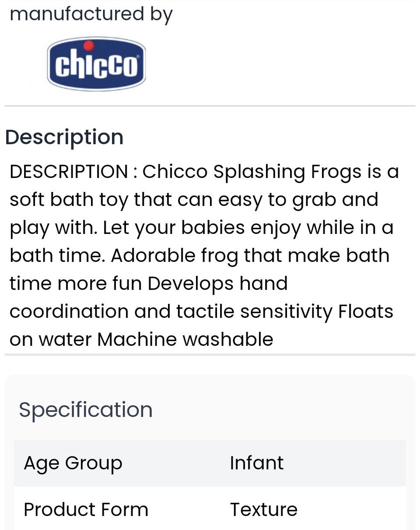Click the "Machine washable" text

[185, 339]
